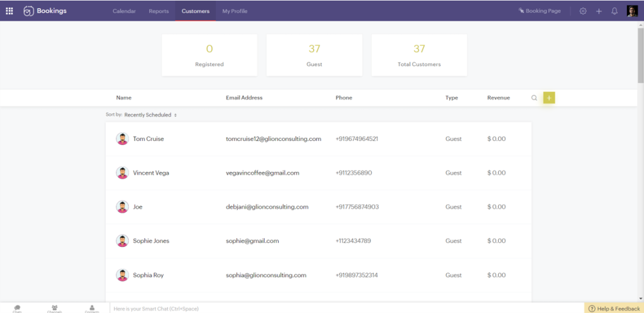644x313 pixels.
Task: Open notifications bell icon
Action: 614,11
